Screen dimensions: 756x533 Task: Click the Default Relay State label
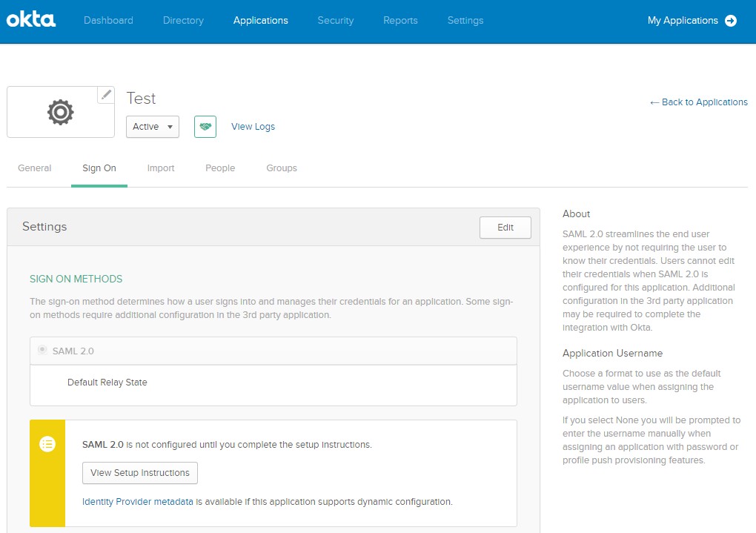point(107,382)
